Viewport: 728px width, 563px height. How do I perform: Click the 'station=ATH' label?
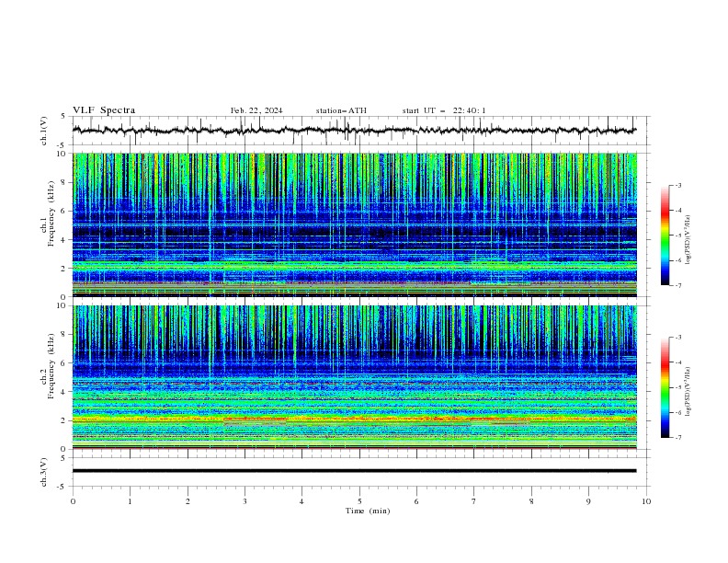pyautogui.click(x=341, y=110)
